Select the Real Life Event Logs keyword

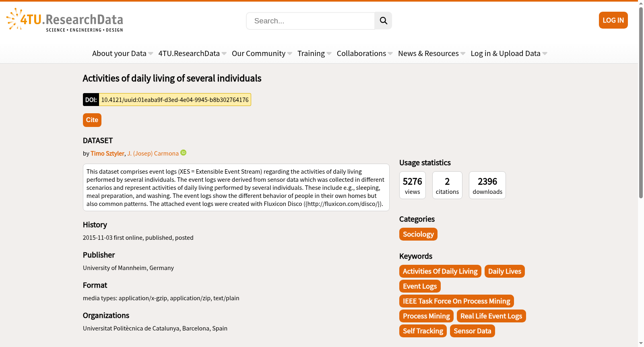491,316
